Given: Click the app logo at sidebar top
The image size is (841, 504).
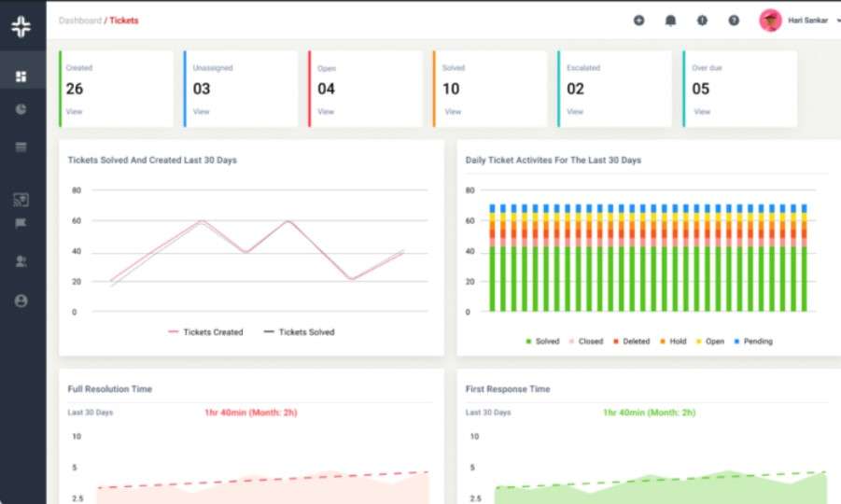Looking at the screenshot, I should pos(21,26).
